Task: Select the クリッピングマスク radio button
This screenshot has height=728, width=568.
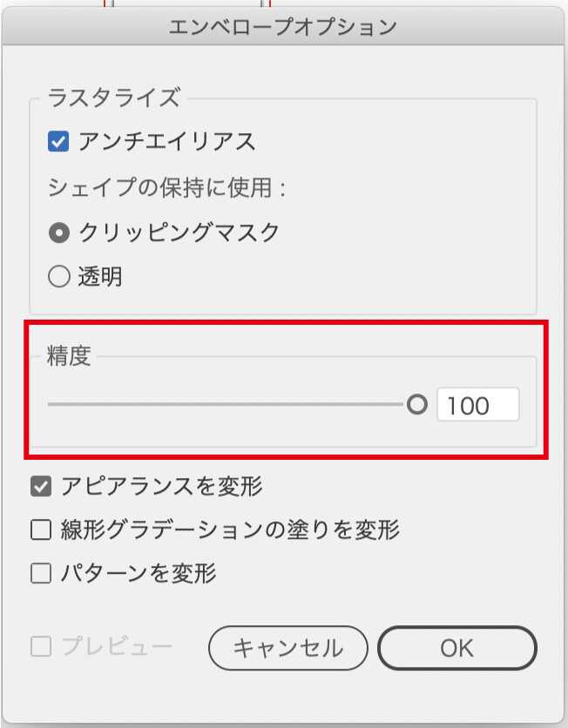Action: point(59,233)
